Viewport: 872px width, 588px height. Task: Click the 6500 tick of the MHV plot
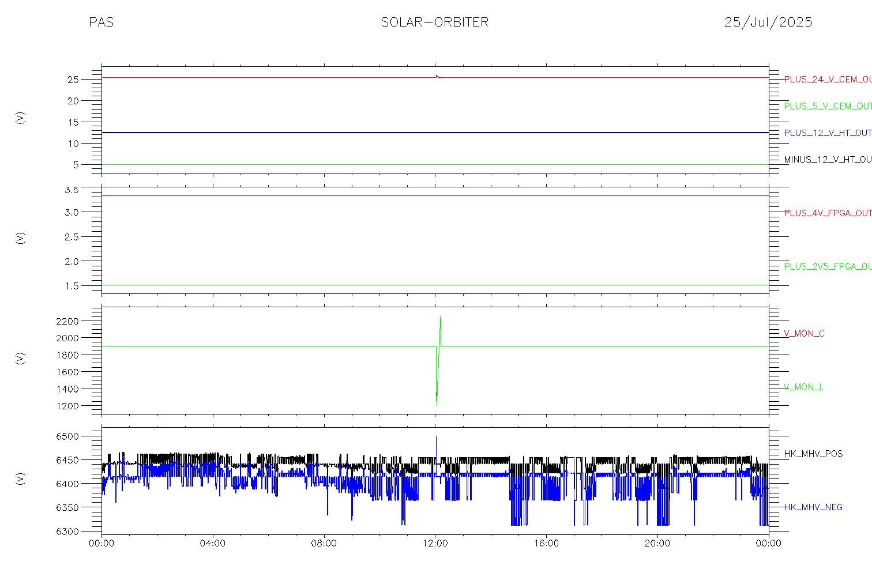pyautogui.click(x=69, y=436)
